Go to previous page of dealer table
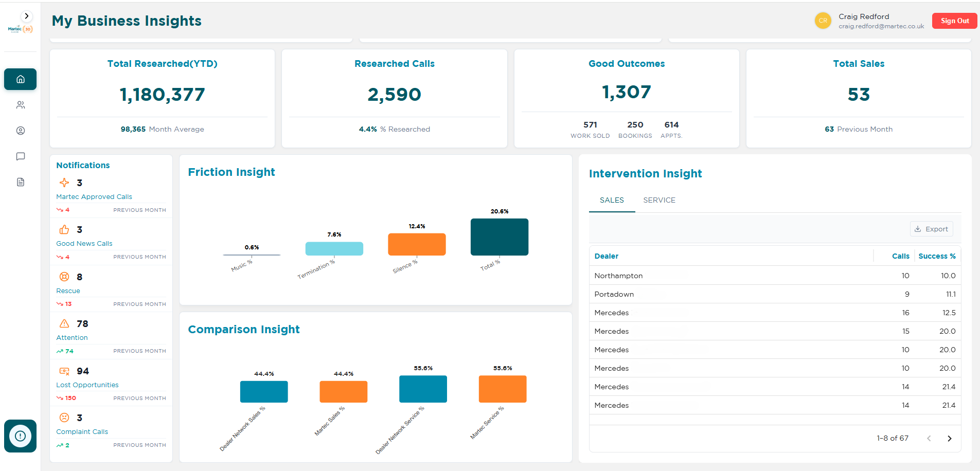The height and width of the screenshot is (471, 980). coord(929,439)
